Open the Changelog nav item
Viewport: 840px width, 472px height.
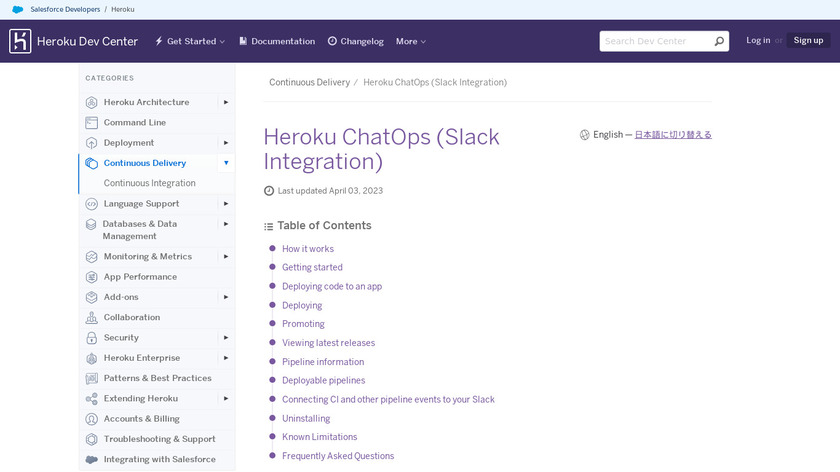pyautogui.click(x=356, y=41)
